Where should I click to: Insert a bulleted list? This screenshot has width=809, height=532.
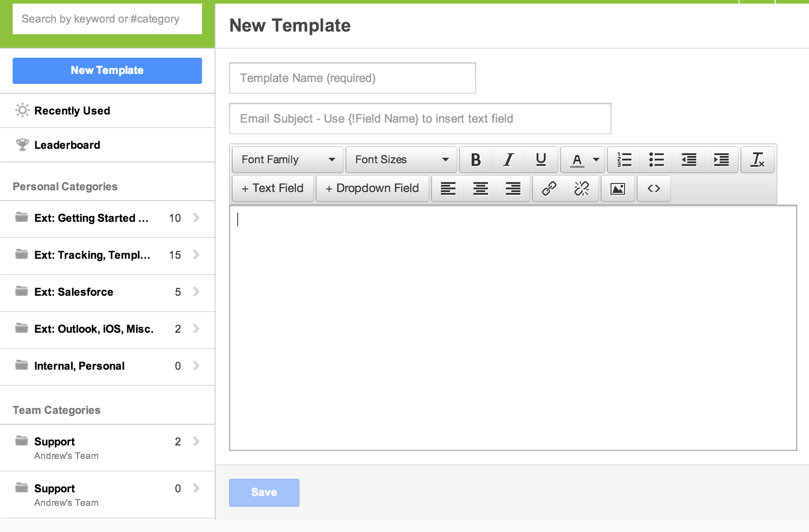[x=657, y=160]
